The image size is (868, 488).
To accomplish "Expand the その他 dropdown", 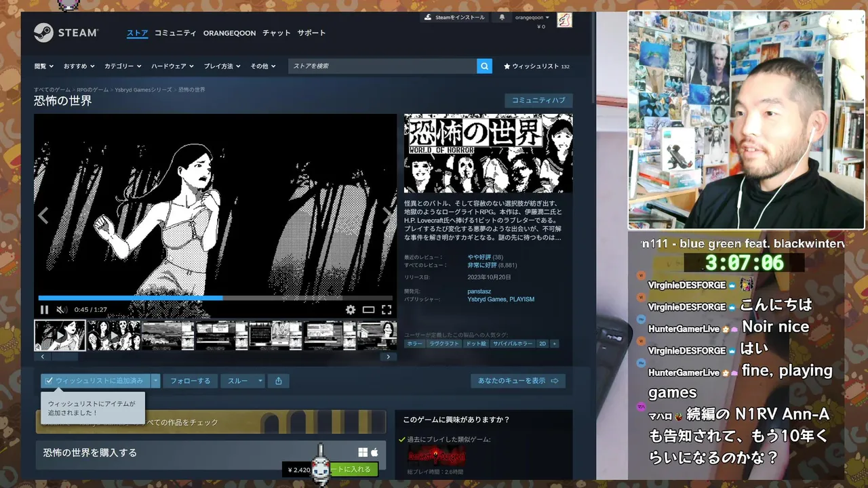I will click(263, 66).
